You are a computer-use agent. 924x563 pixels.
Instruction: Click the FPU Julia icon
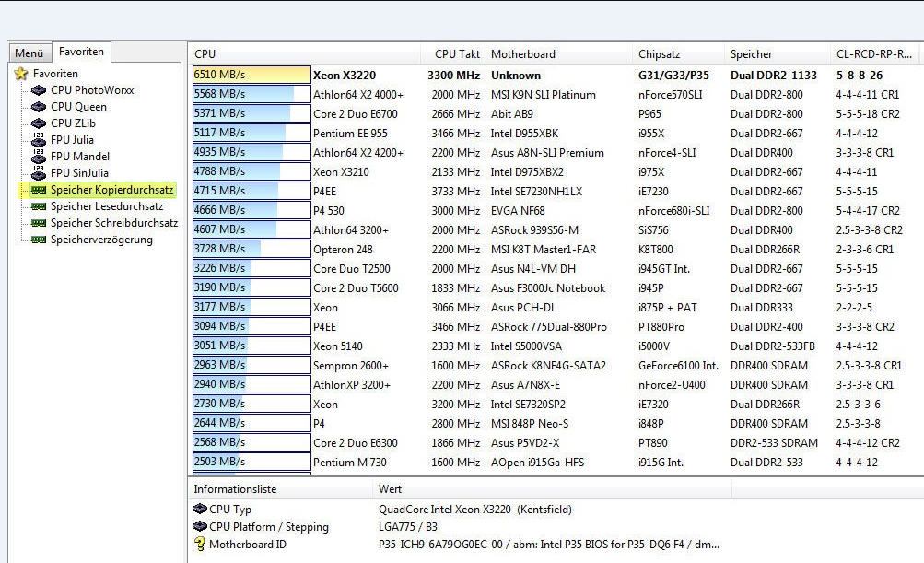tap(39, 140)
